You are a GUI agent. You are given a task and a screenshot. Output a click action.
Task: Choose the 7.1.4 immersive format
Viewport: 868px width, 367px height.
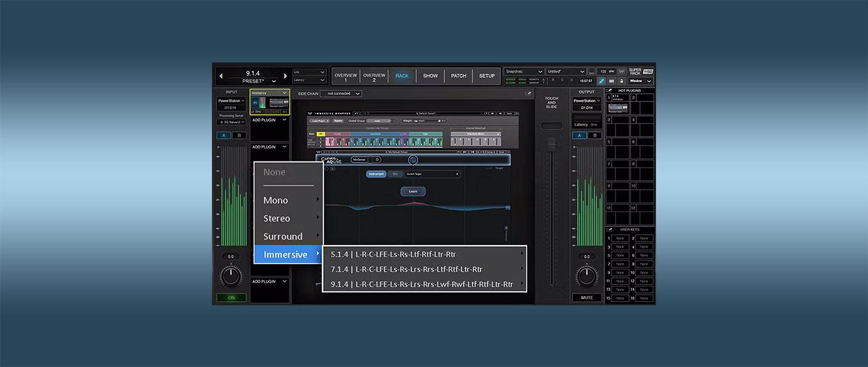pos(425,269)
